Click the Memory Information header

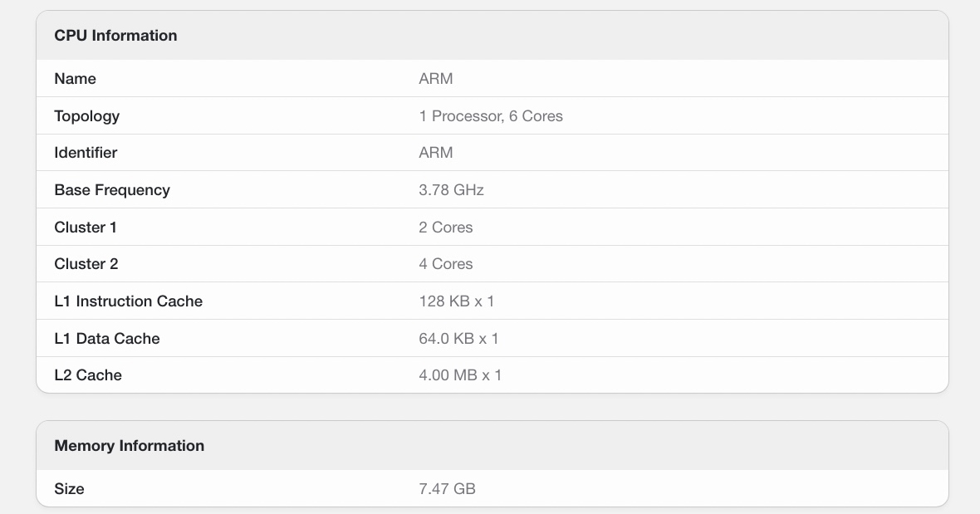(x=130, y=445)
